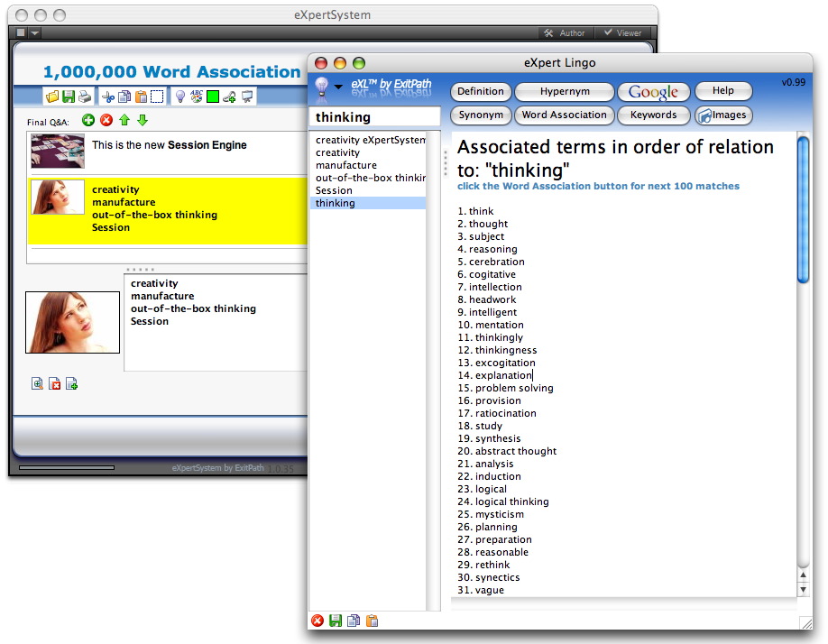
Task: Click the Synonym button
Action: tap(481, 115)
